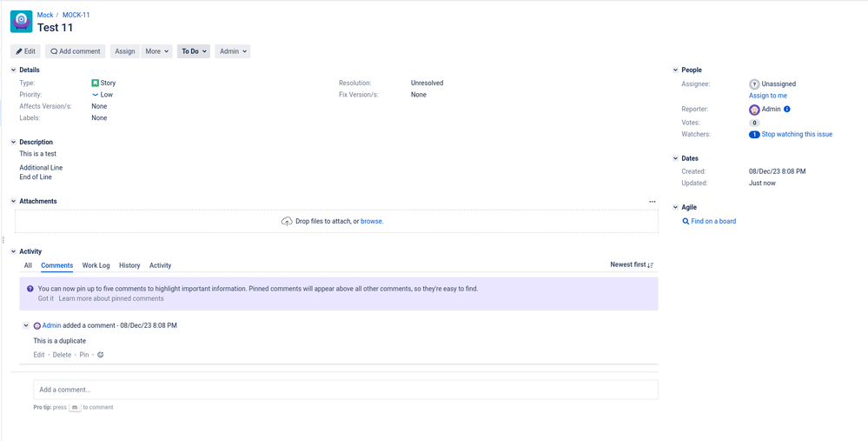This screenshot has width=868, height=441.
Task: Click the browse link to attach files
Action: tap(372, 221)
